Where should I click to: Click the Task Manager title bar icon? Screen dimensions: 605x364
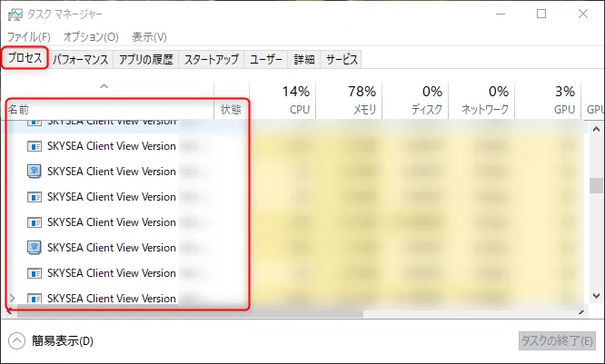tap(15, 15)
